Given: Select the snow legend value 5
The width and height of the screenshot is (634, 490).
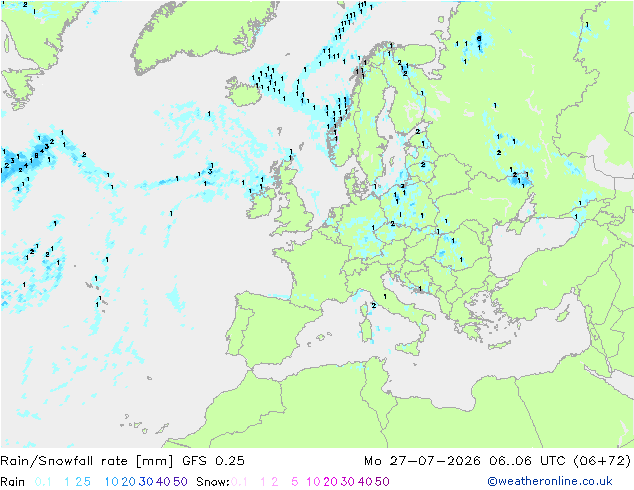Looking at the screenshot, I should click(295, 482).
